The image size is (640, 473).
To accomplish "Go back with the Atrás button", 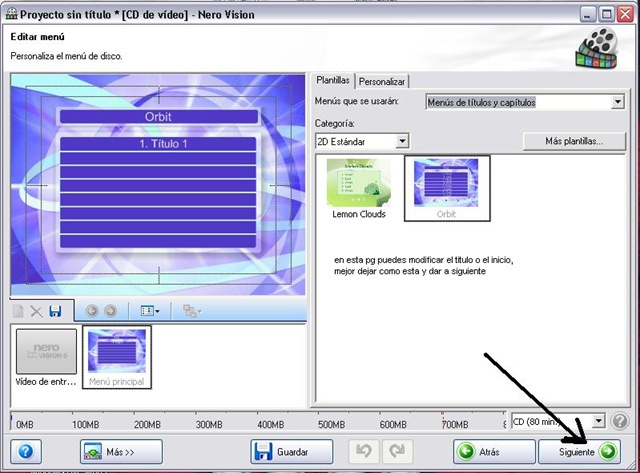I will click(x=494, y=451).
